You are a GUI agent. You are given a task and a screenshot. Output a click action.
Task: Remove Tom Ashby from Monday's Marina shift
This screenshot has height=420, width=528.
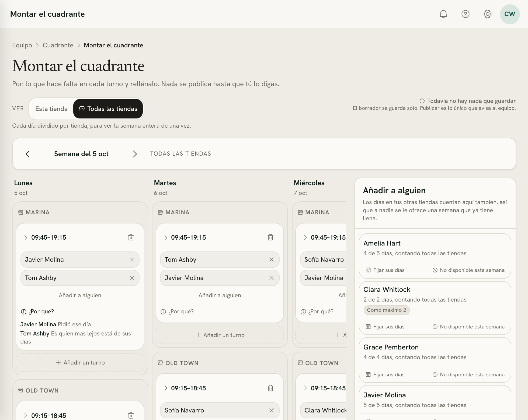point(132,278)
